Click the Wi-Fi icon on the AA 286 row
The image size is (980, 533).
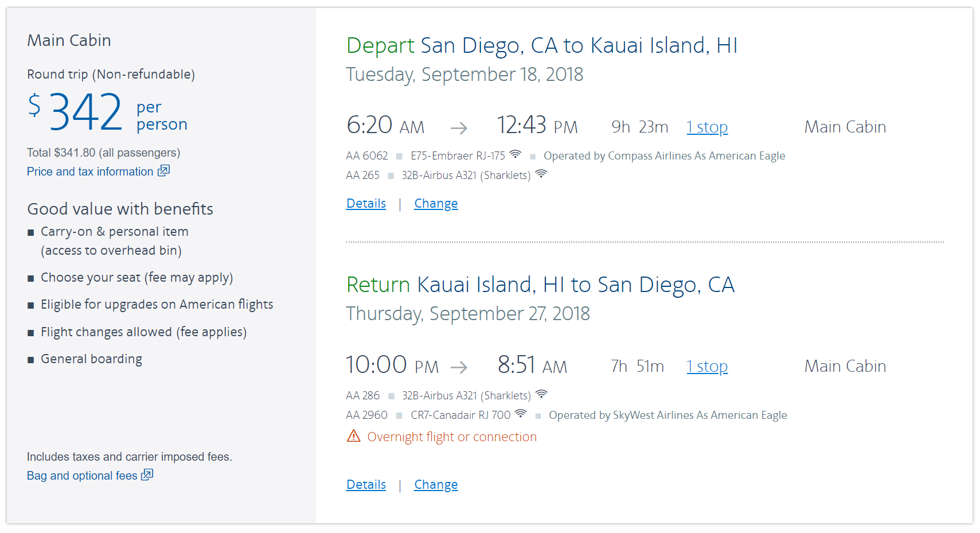[x=541, y=394]
